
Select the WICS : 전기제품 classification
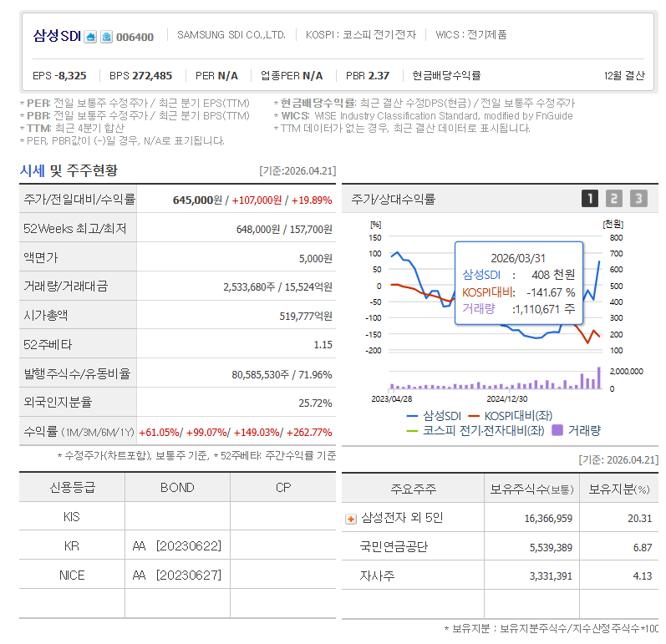(471, 35)
